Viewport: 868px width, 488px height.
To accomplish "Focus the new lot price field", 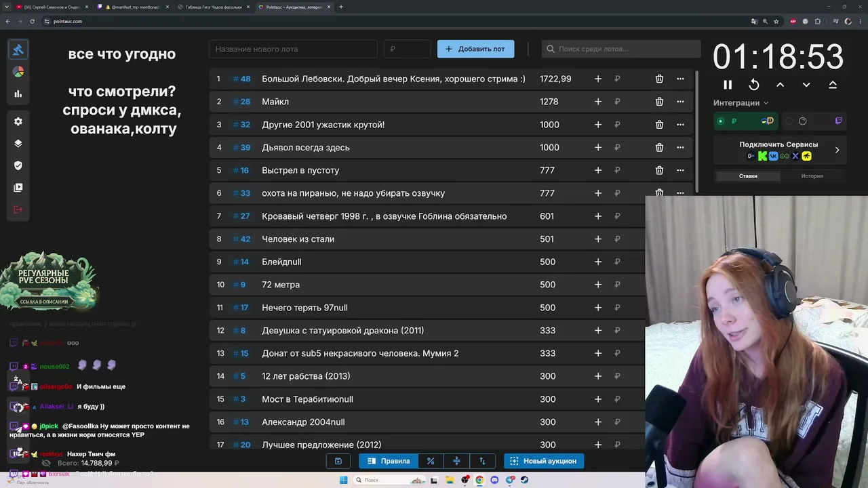I will coord(407,49).
